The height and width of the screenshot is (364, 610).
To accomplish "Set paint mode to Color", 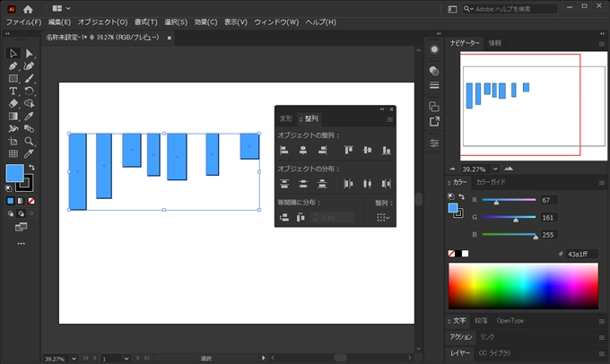I will coord(11,201).
